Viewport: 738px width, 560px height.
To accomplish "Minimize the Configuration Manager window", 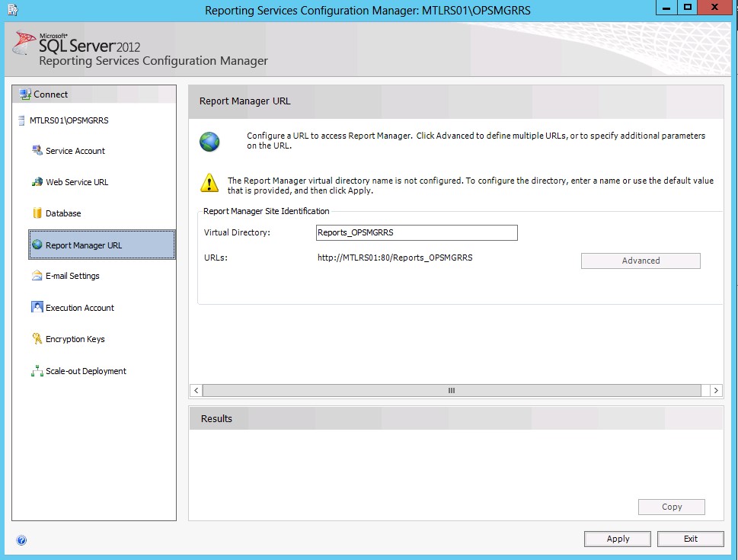I will 666,8.
